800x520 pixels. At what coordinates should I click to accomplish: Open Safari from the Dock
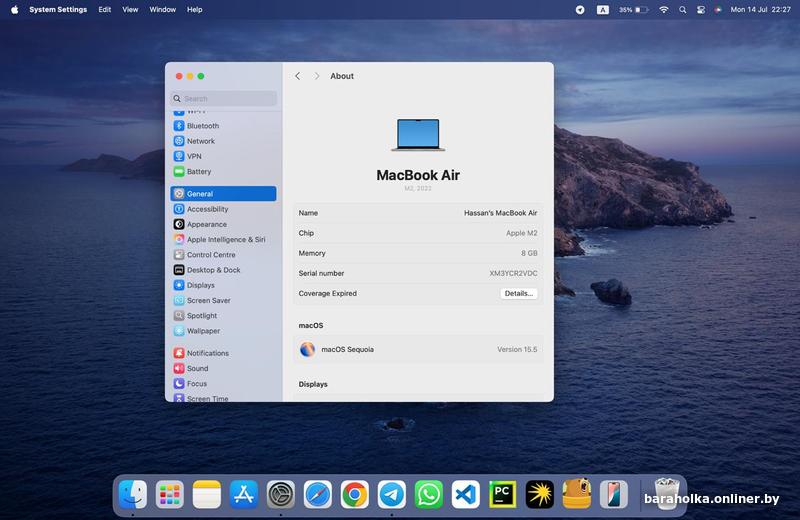[317, 494]
